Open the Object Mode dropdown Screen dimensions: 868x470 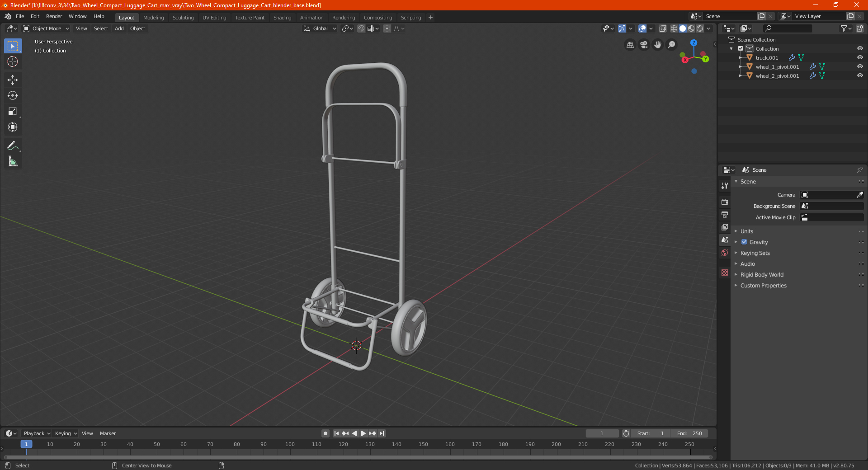pyautogui.click(x=46, y=28)
